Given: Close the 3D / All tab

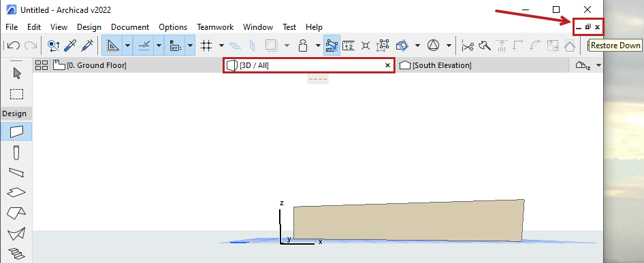Looking at the screenshot, I should [x=387, y=65].
